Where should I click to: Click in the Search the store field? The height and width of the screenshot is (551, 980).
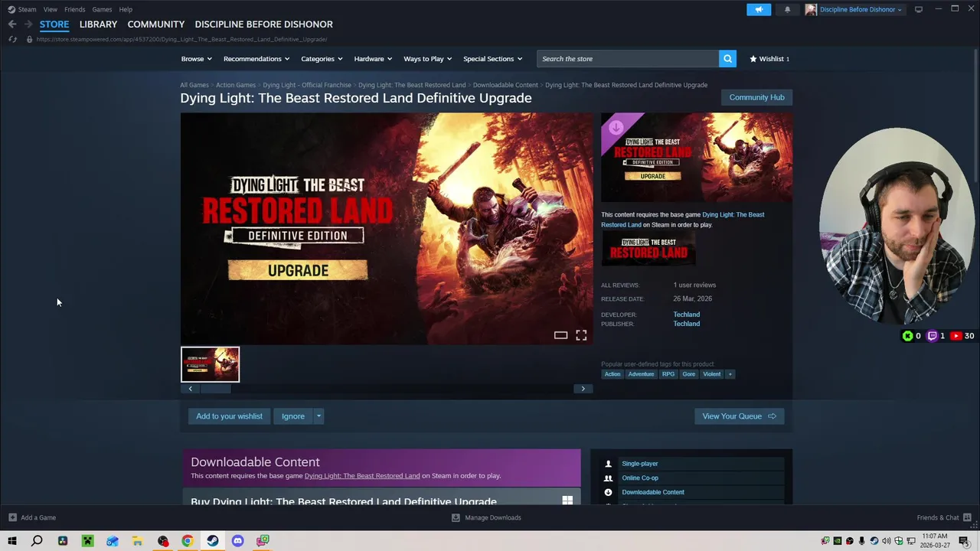tap(628, 59)
